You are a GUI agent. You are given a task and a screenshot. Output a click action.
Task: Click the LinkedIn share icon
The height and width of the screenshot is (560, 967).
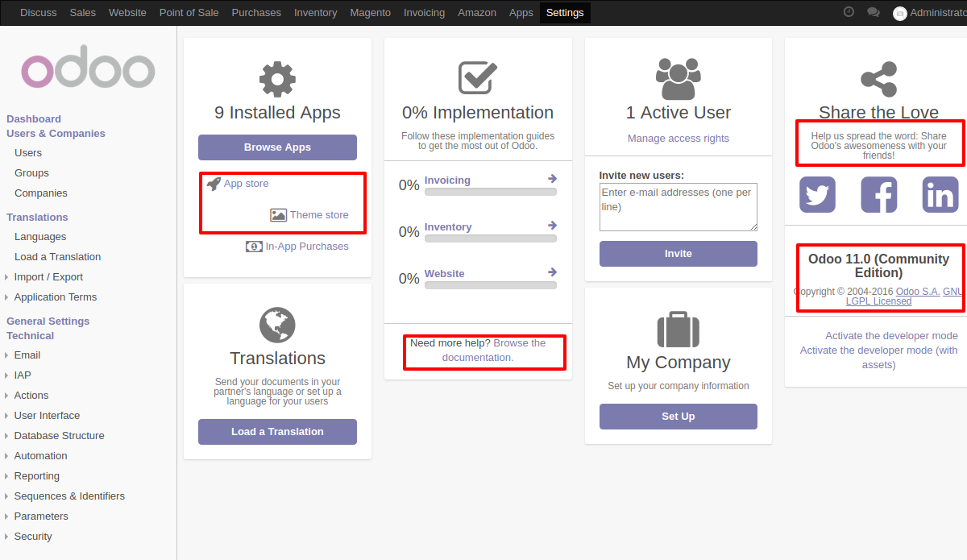coord(940,194)
